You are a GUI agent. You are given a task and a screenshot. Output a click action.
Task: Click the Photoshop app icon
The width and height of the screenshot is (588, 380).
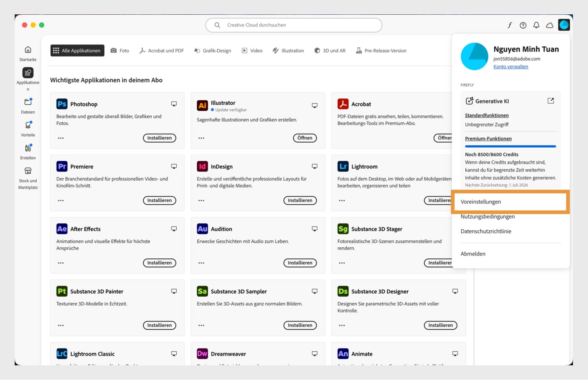point(62,104)
